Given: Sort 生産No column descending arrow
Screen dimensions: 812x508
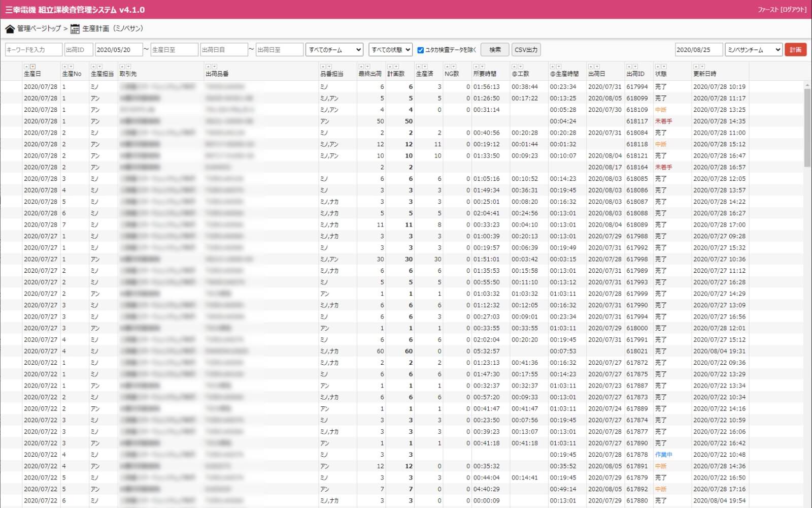Looking at the screenshot, I should click(71, 67).
